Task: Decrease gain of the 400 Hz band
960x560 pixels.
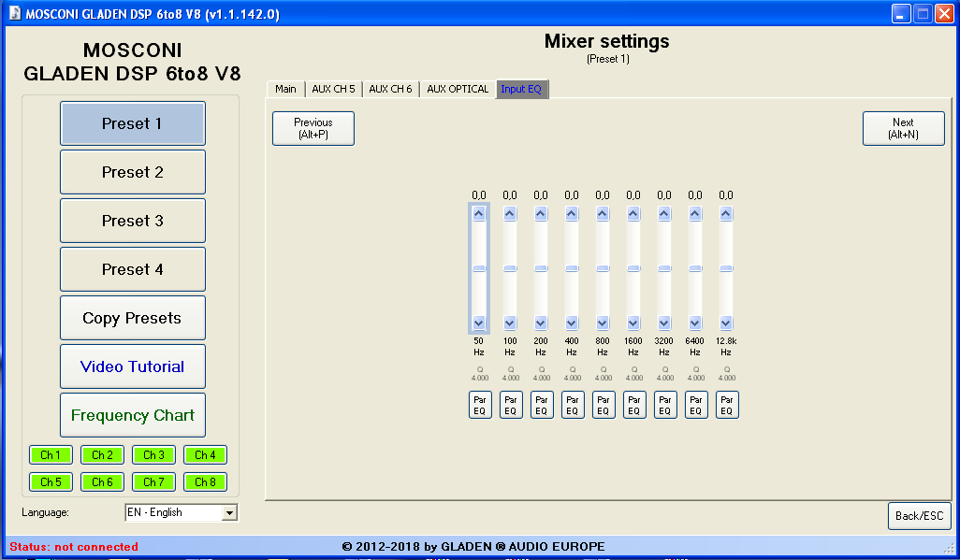Action: (572, 323)
